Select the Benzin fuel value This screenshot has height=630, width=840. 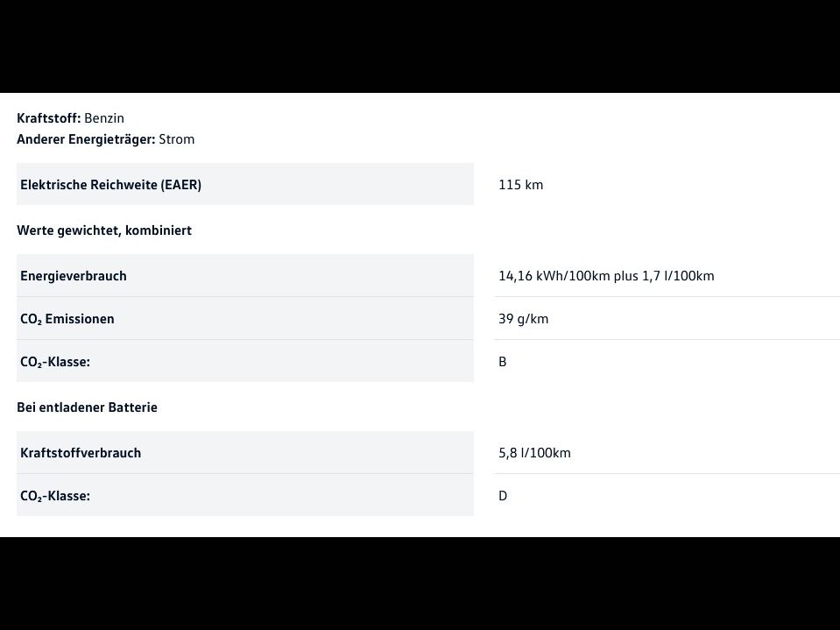104,118
